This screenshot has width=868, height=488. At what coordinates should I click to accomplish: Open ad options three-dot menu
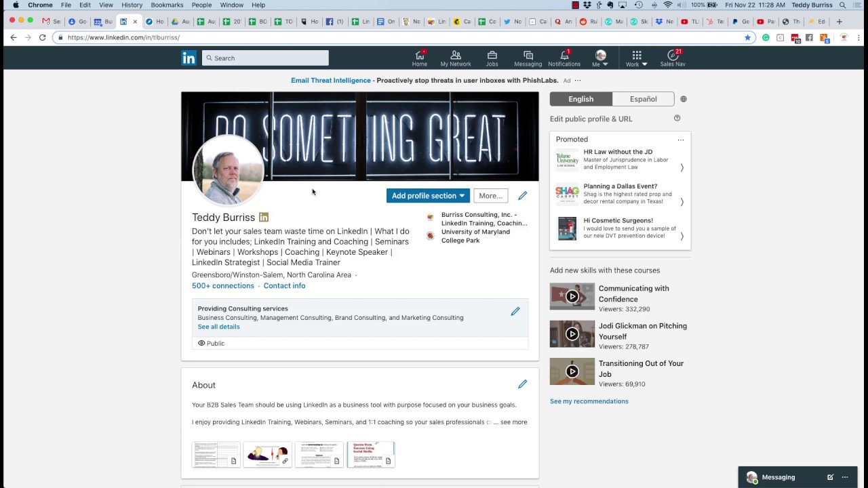click(578, 81)
